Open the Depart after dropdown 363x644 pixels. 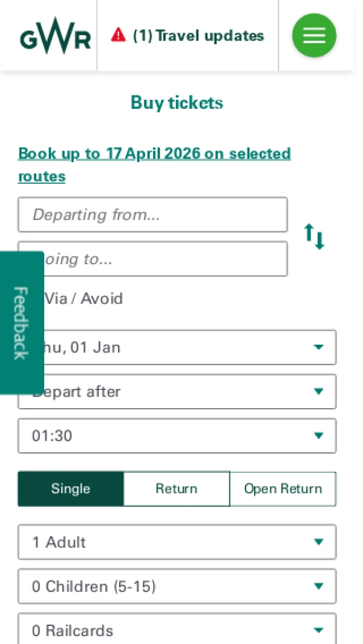[x=181, y=392]
